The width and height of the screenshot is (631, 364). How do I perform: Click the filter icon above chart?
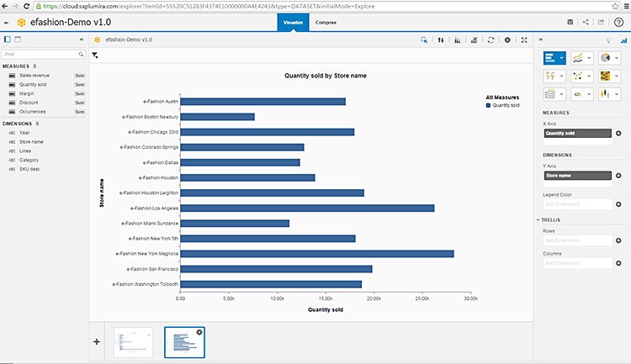pyautogui.click(x=95, y=55)
